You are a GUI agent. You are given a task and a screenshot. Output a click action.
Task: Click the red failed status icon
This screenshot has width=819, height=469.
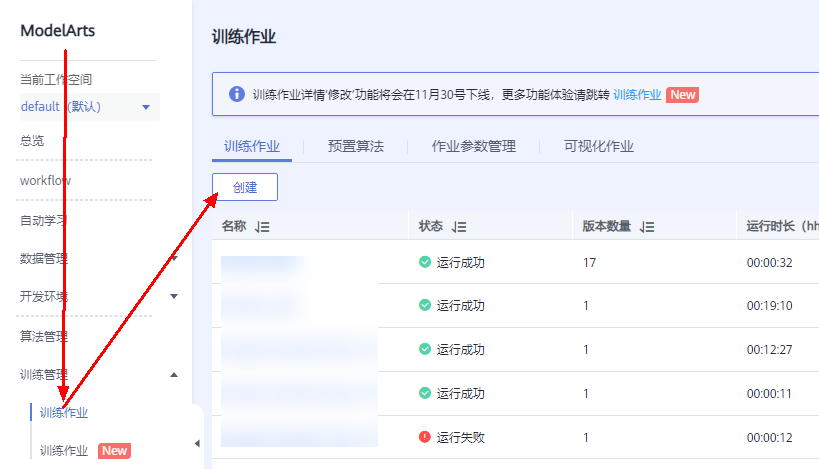click(425, 437)
